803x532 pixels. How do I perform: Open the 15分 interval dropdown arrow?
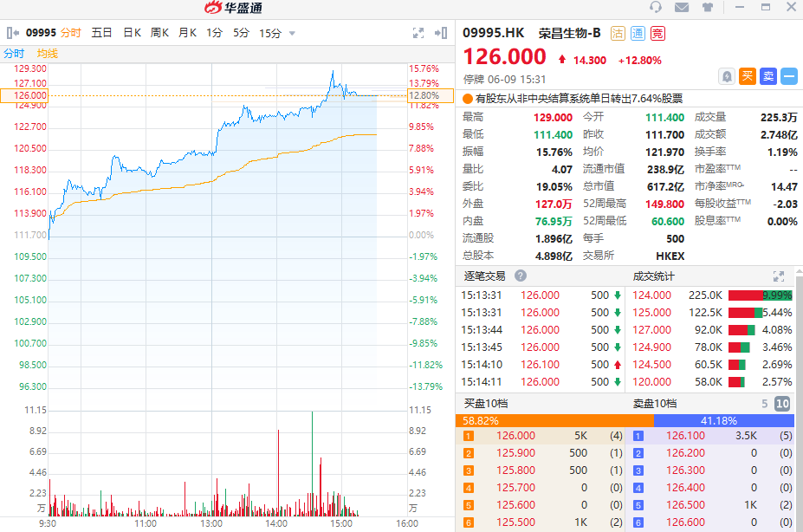point(292,34)
